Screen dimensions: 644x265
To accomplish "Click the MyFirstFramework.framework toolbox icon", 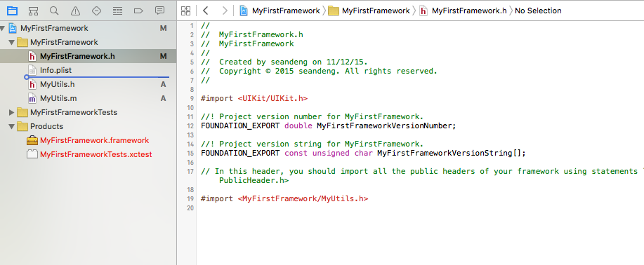I will coord(32,140).
